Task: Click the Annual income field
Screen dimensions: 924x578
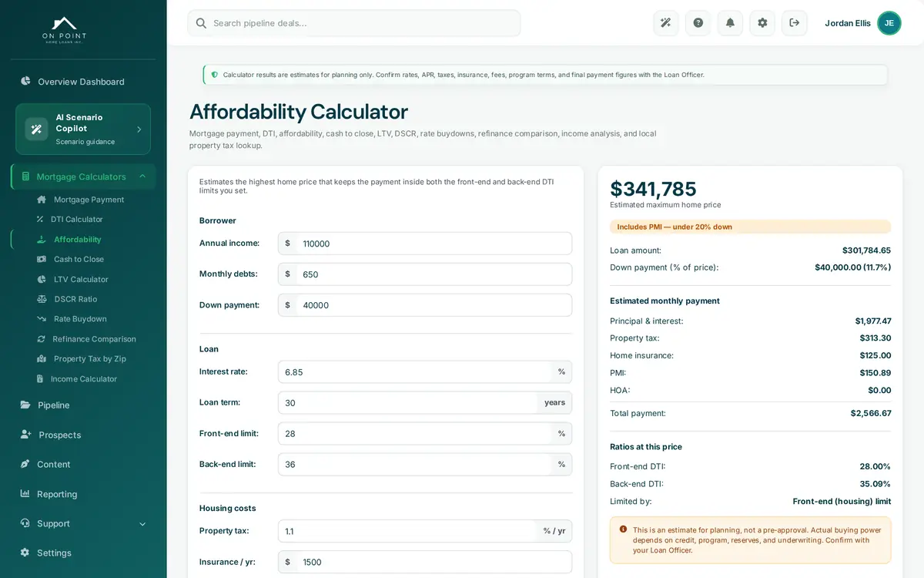Action: pos(425,244)
